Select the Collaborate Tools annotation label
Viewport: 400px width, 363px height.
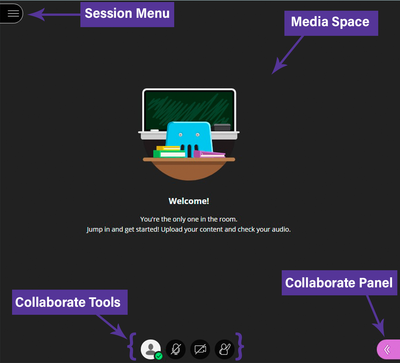(70, 302)
